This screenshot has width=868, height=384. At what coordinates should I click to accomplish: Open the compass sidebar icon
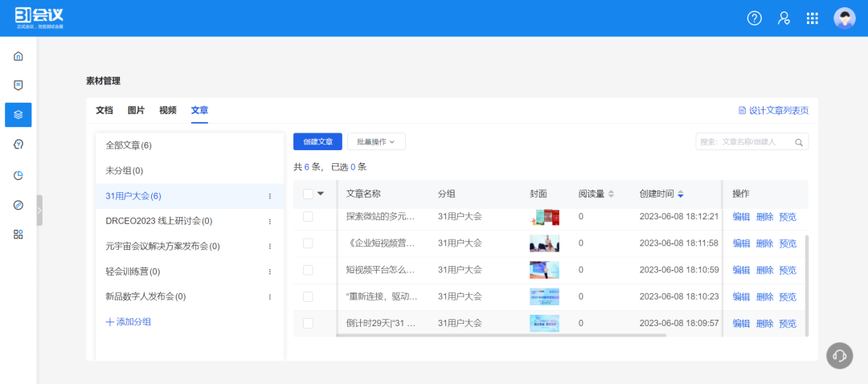coord(18,206)
